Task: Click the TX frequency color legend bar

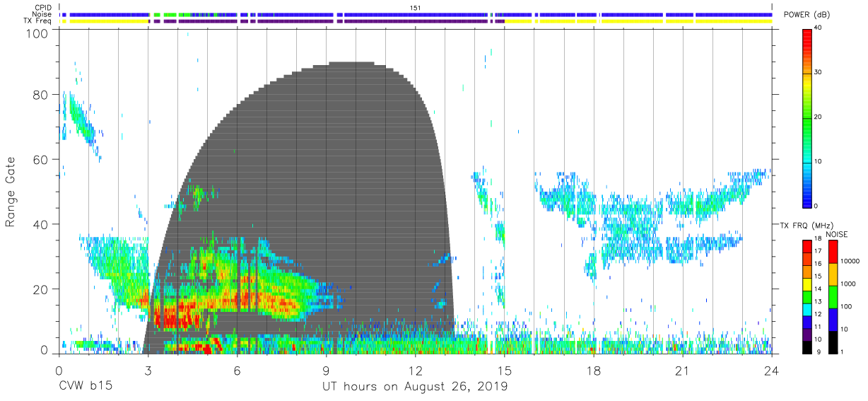Action: [x=807, y=296]
